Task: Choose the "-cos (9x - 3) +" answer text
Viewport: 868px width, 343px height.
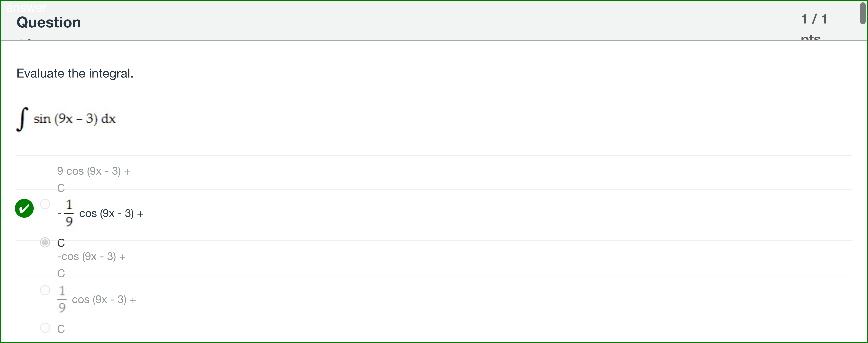Action: click(x=91, y=256)
